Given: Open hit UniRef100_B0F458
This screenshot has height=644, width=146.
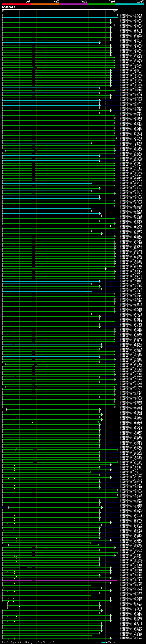Looking at the screenshot, I should point(131,507).
